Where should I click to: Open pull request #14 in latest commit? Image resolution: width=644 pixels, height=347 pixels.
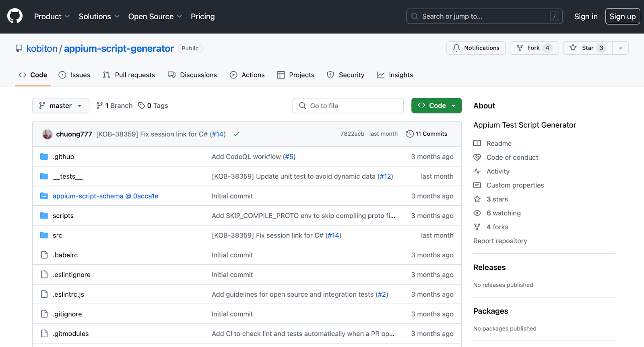[x=218, y=134]
